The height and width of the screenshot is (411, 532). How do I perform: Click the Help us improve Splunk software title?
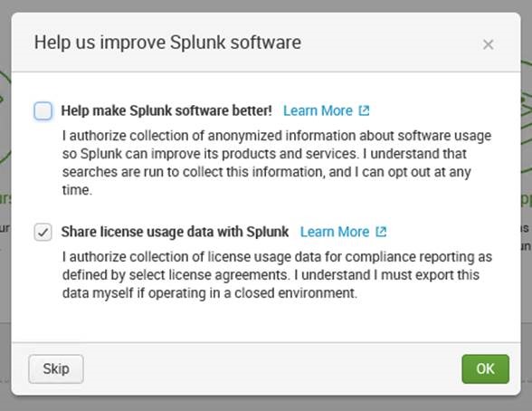coord(167,43)
